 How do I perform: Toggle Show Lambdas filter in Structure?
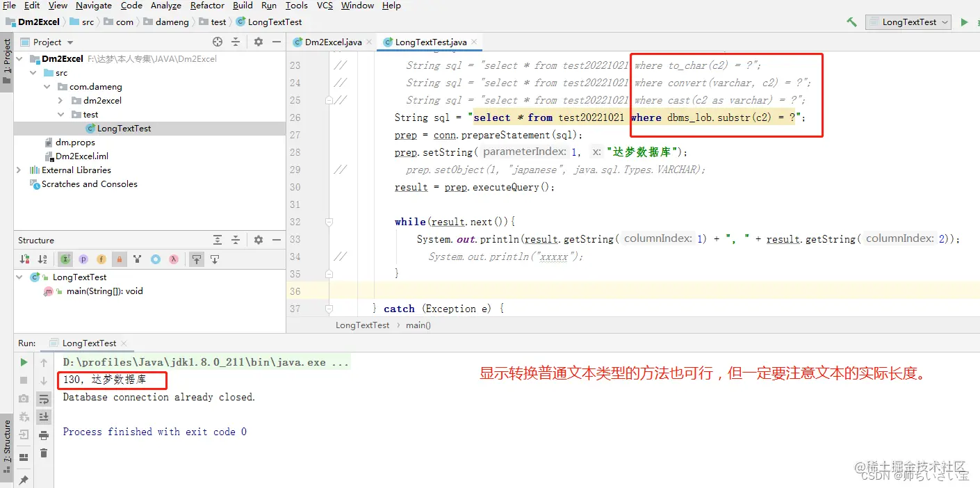click(174, 259)
